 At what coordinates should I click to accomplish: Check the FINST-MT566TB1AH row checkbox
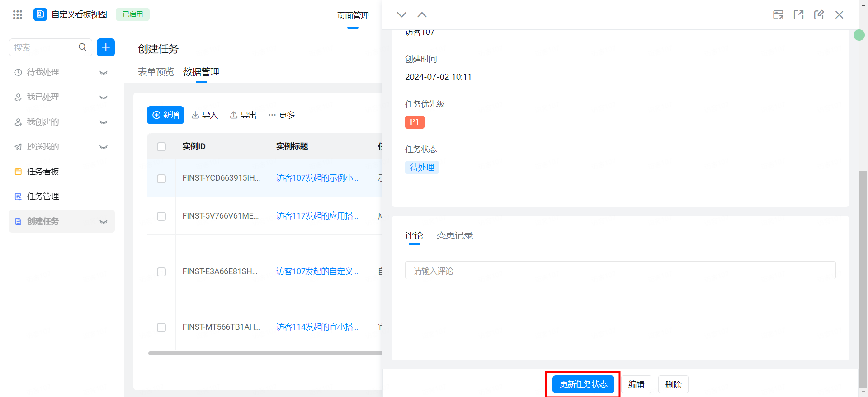[x=161, y=327]
